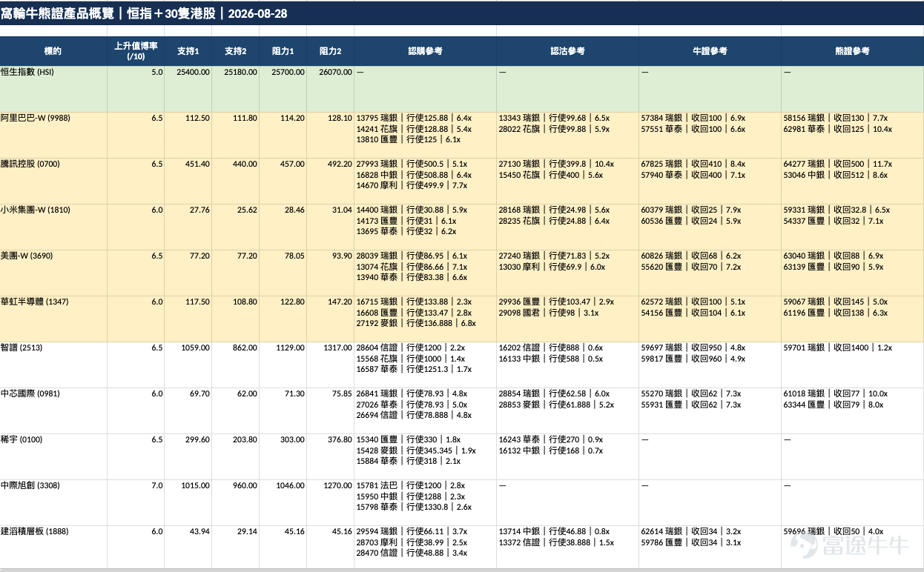Select the 標的 column header
This screenshot has height=572, width=924.
coord(53,51)
